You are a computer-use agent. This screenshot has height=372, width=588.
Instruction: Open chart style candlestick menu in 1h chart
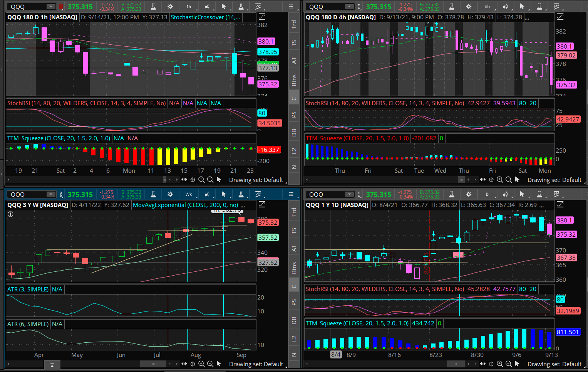point(207,7)
